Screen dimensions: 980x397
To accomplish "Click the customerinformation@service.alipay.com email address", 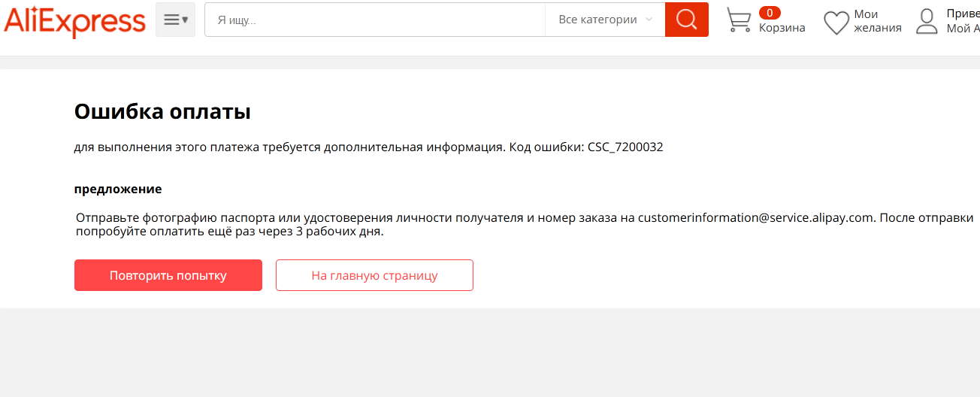I will click(756, 218).
